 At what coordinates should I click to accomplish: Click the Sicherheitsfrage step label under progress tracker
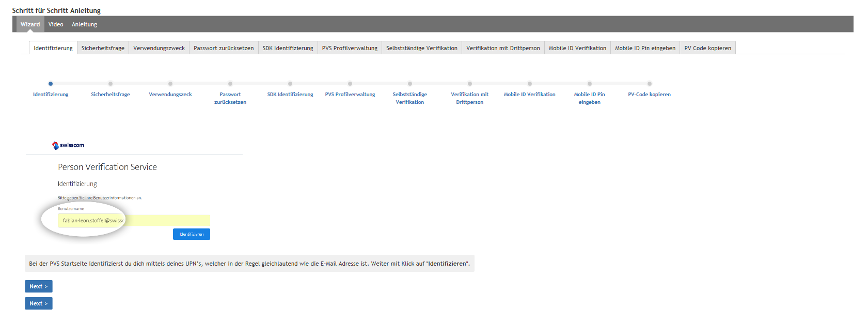[111, 95]
